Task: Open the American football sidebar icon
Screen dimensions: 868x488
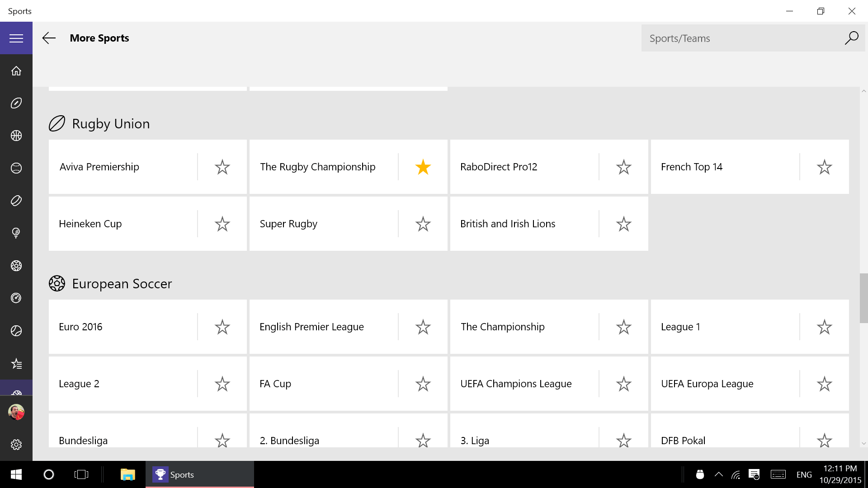Action: point(16,103)
